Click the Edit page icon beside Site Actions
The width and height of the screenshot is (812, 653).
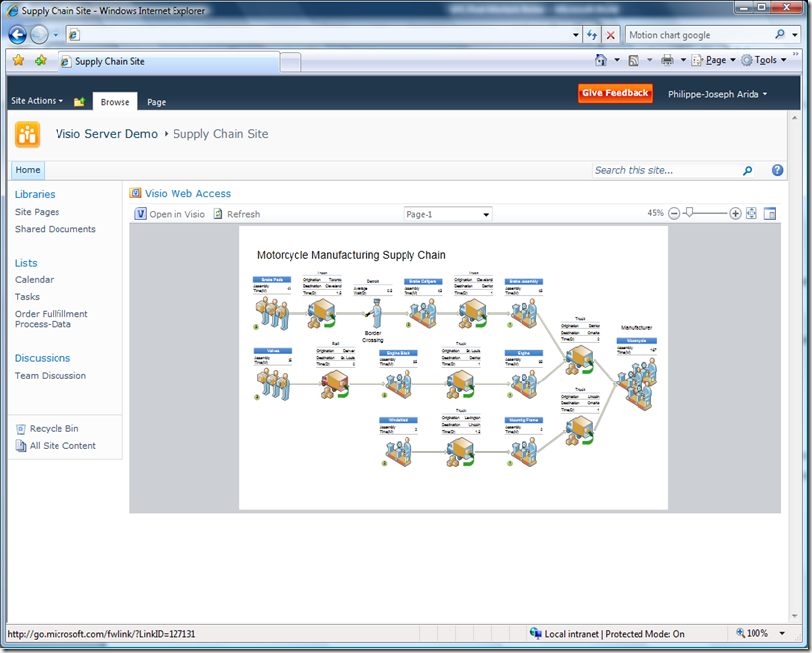pos(78,100)
